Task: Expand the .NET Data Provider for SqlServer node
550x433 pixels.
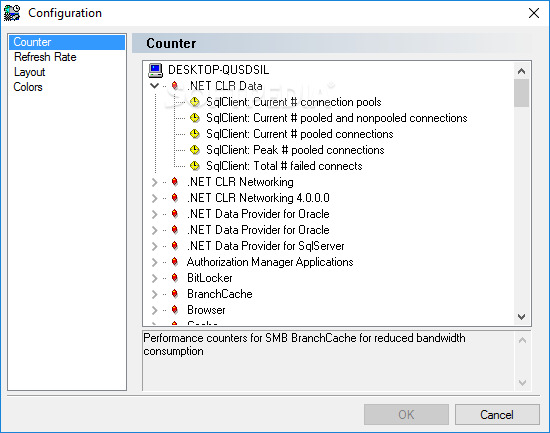Action: click(154, 246)
